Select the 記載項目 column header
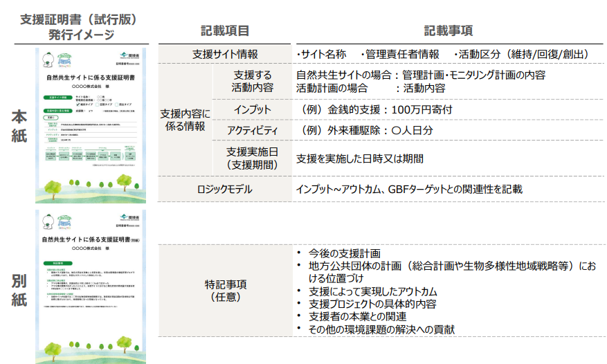 click(x=224, y=31)
